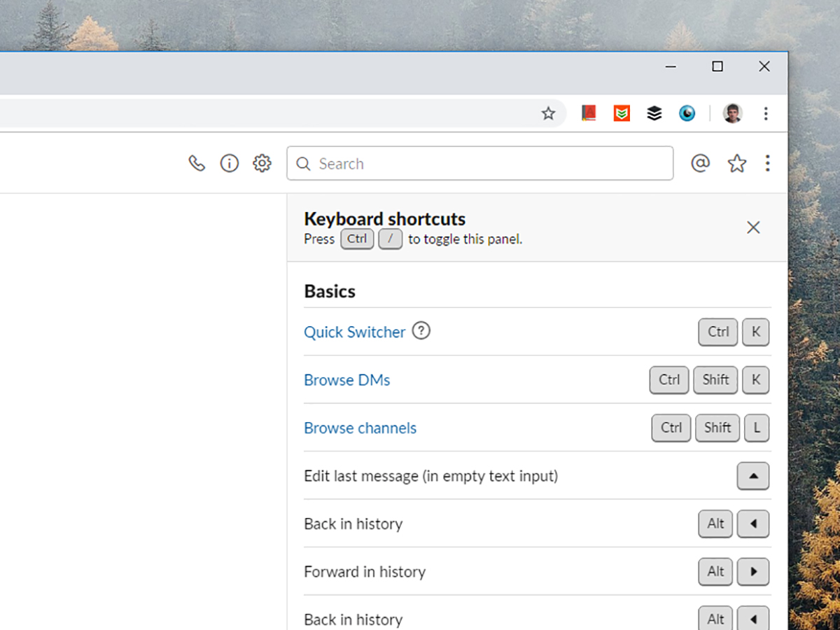
Task: Open Chrome's three-dot menu
Action: (x=766, y=113)
